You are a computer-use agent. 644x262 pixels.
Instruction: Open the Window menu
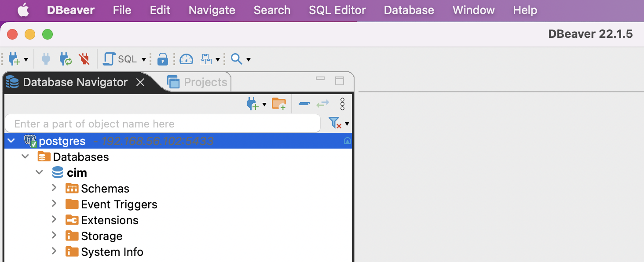tap(474, 10)
